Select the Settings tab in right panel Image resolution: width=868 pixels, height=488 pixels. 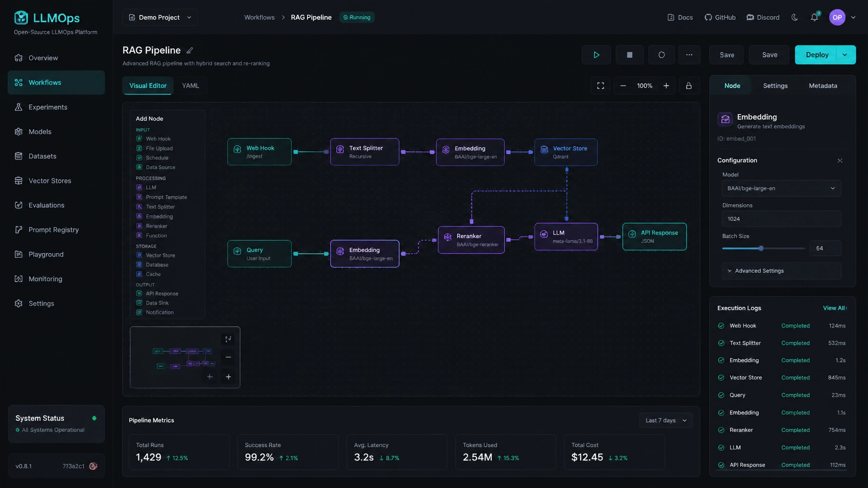[775, 86]
